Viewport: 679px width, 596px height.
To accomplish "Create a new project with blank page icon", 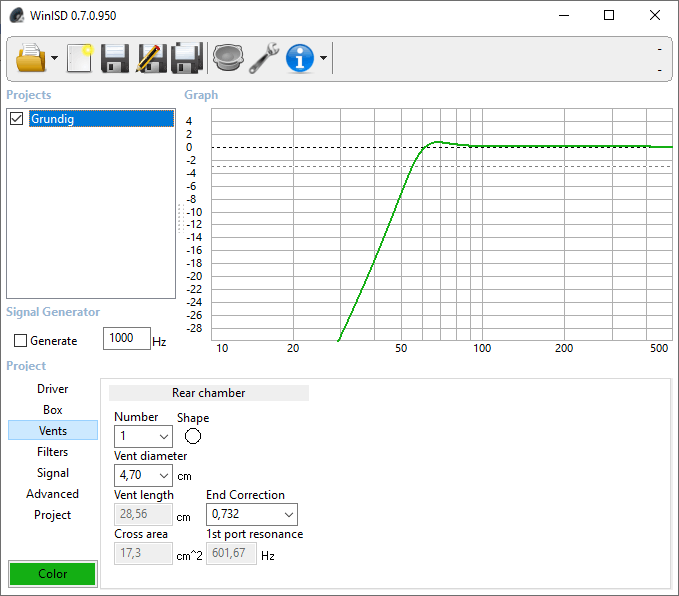I will pos(80,58).
